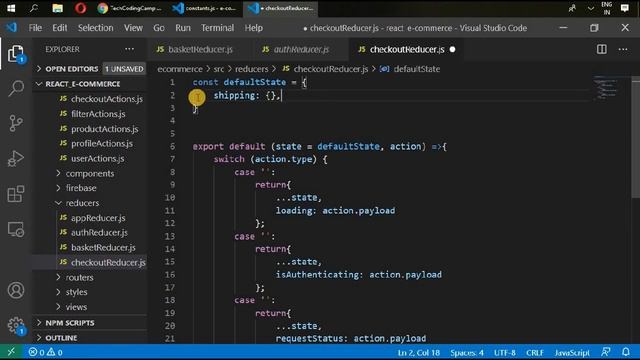Open errors and warnings count in status bar
This screenshot has width=640, height=360.
[45, 352]
